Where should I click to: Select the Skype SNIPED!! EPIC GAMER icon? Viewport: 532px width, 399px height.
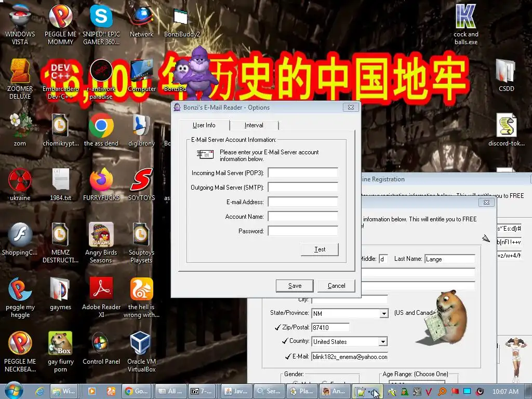[x=101, y=25]
